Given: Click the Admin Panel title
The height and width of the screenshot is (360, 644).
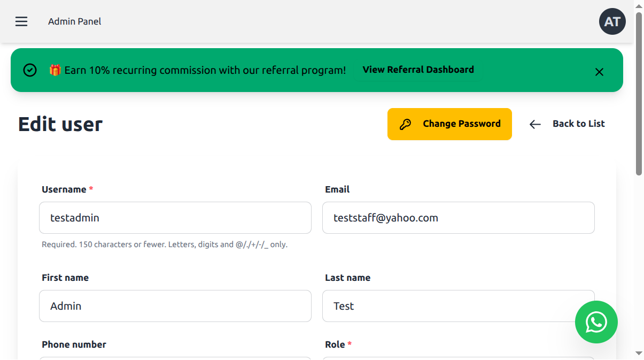Looking at the screenshot, I should 74,21.
